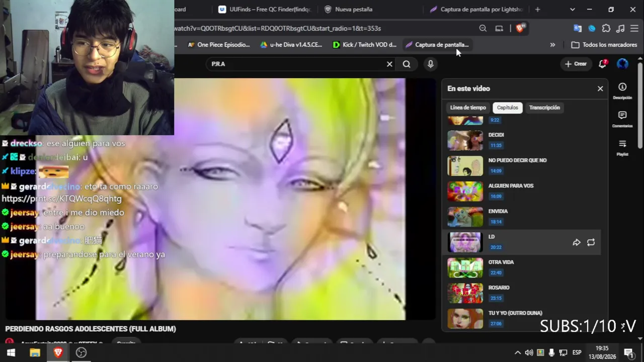Open the 'One Piece Episodio...' bookmark
Image resolution: width=644 pixels, height=362 pixels.
[219, 45]
